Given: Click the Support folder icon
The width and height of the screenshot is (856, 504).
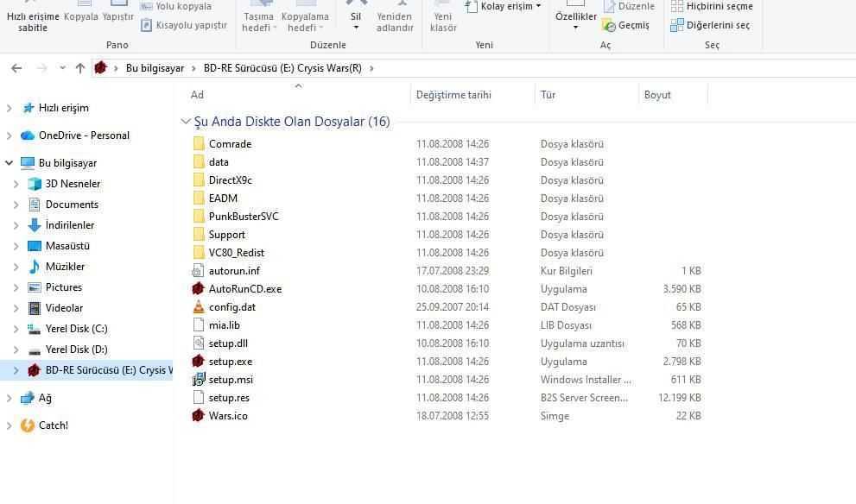Looking at the screenshot, I should pyautogui.click(x=199, y=234).
